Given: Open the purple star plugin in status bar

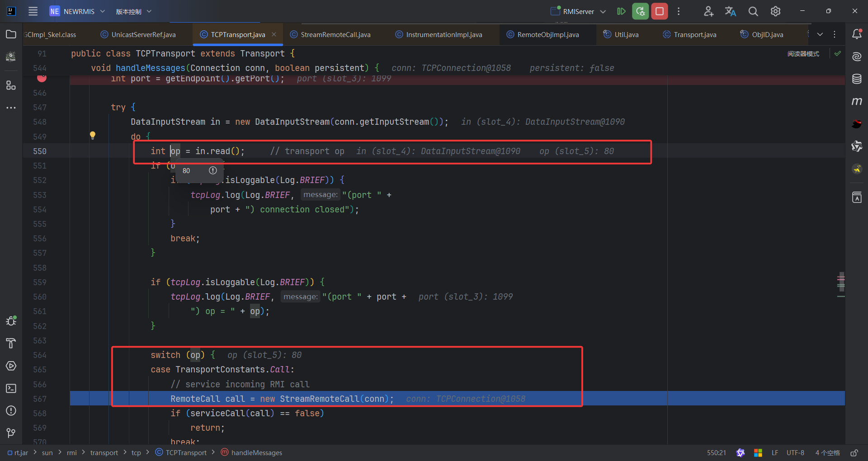Looking at the screenshot, I should [741, 453].
